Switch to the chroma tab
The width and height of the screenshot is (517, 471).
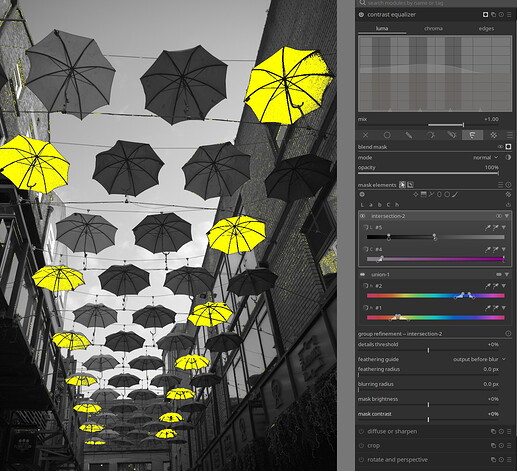tap(433, 29)
